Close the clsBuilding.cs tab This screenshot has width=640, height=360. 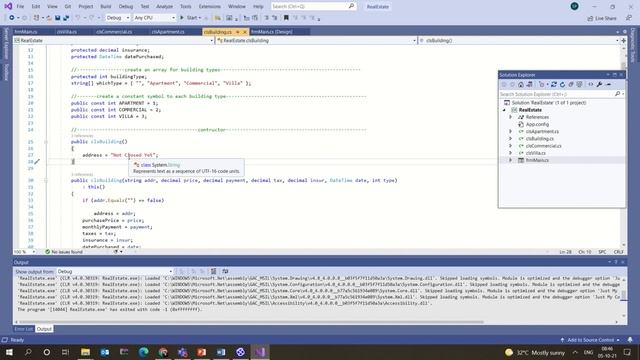245,32
